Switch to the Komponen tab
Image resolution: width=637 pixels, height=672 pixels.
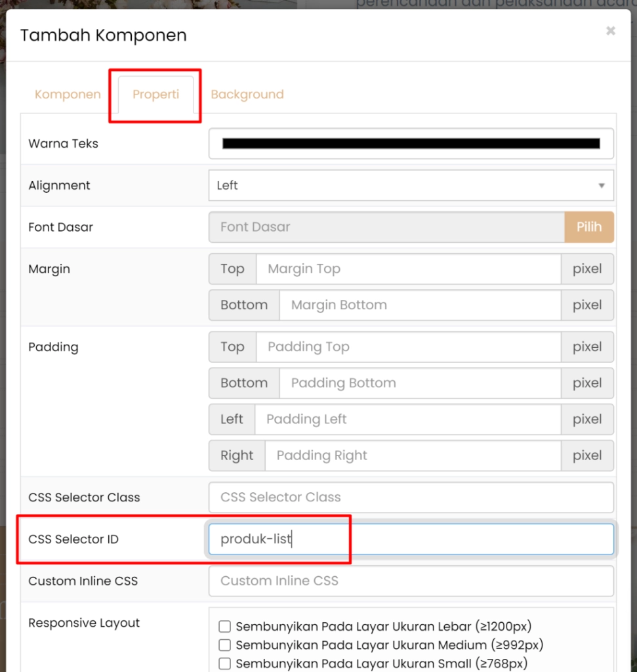point(68,94)
